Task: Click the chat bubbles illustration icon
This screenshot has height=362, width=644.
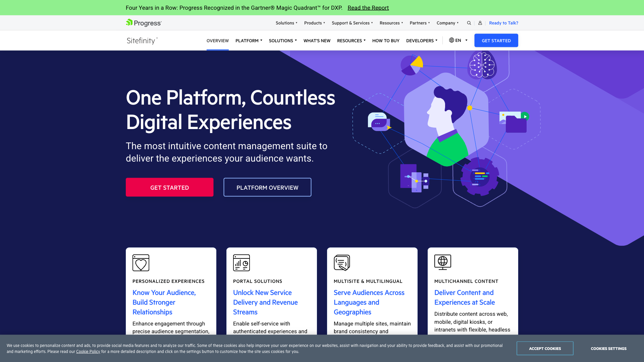Action: tap(379, 122)
